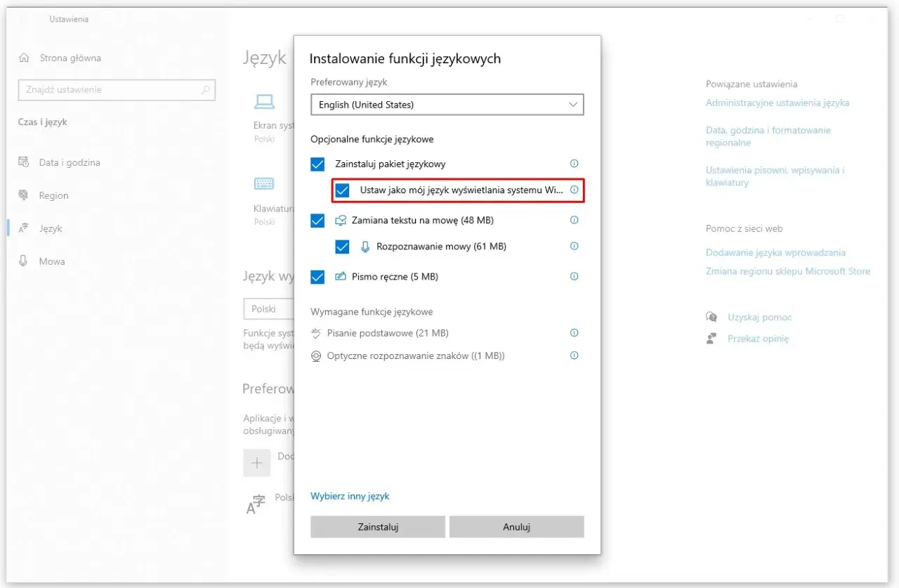Click the plus icon to add a language
Viewport: 899px width, 588px height.
[257, 463]
